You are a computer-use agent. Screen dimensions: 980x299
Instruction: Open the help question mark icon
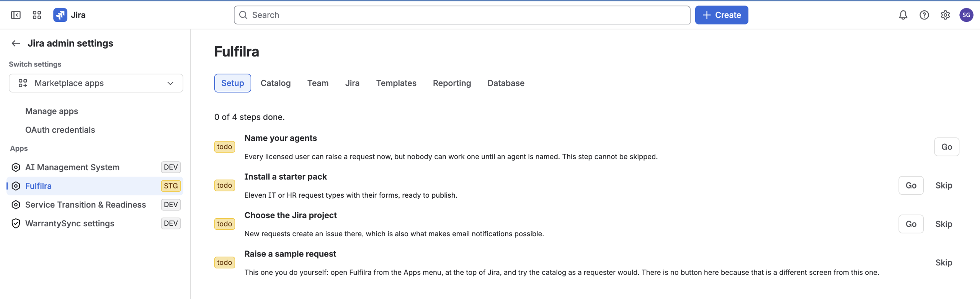coord(924,15)
